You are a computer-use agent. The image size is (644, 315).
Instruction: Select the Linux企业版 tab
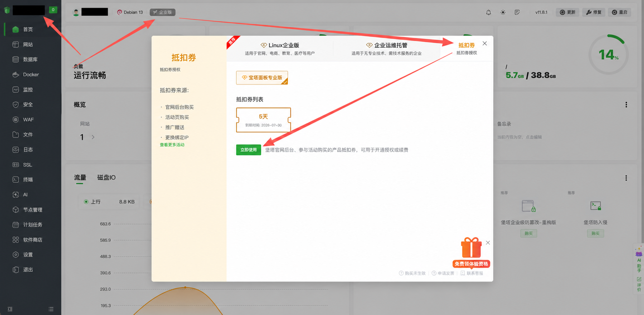[x=280, y=48]
